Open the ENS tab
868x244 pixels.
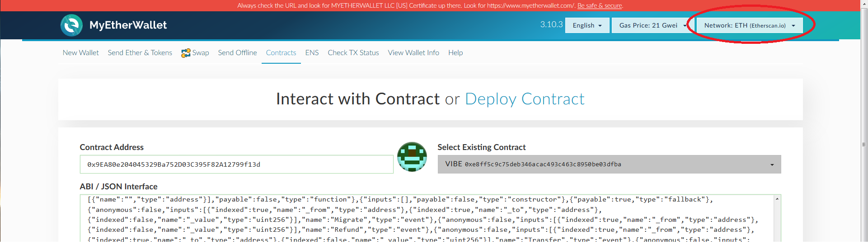point(312,53)
